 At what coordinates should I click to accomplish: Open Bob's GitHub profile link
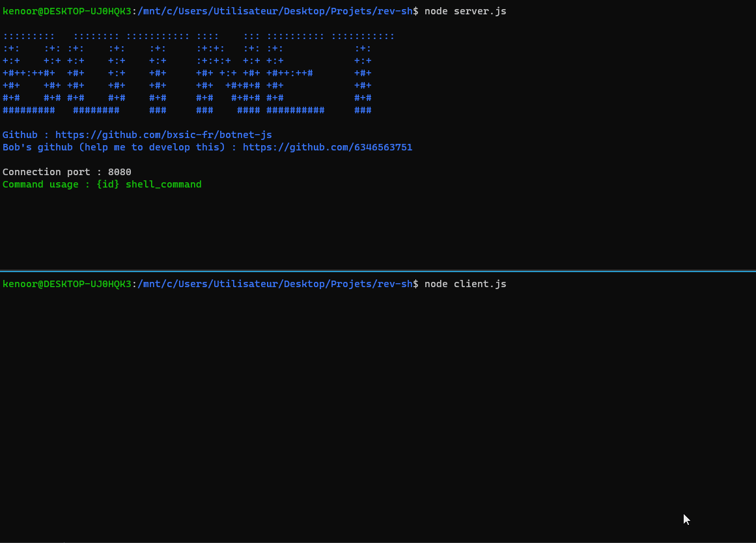(328, 147)
